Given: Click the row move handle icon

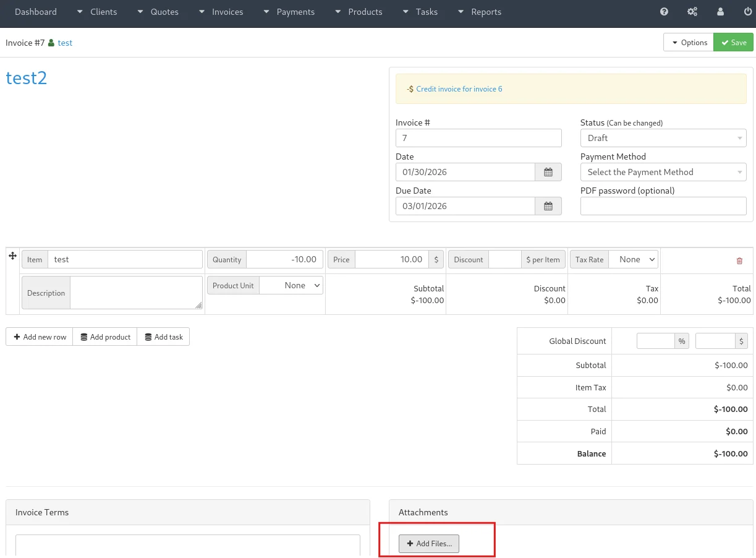Looking at the screenshot, I should [12, 255].
